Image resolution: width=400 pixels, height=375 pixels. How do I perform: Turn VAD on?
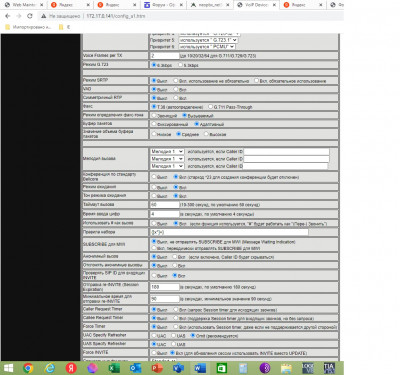point(176,89)
